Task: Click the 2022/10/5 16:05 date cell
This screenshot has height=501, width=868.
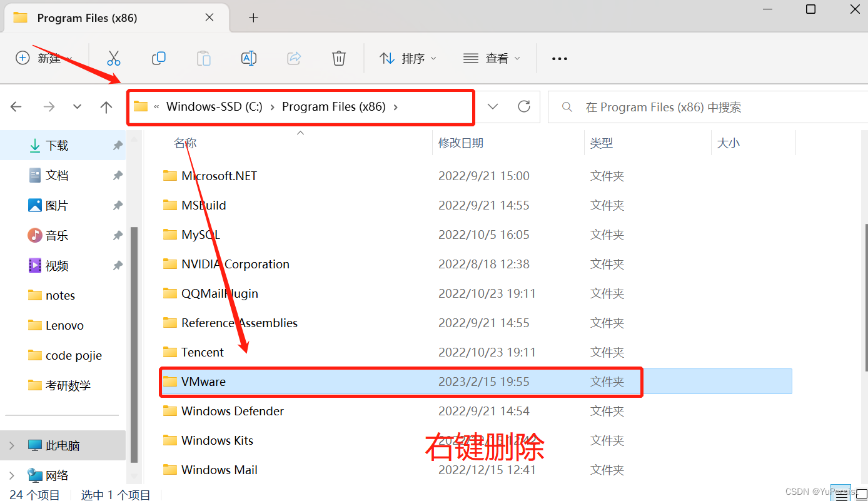Action: (x=484, y=235)
